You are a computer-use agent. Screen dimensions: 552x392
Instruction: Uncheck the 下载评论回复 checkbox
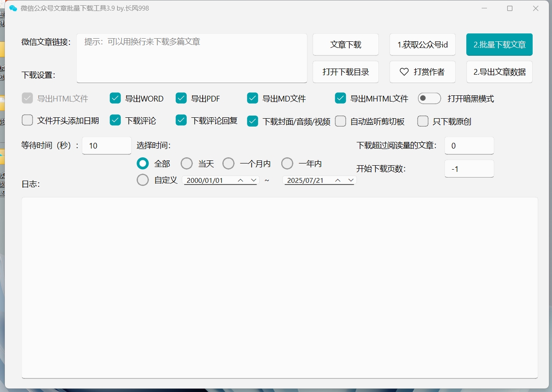(x=181, y=120)
